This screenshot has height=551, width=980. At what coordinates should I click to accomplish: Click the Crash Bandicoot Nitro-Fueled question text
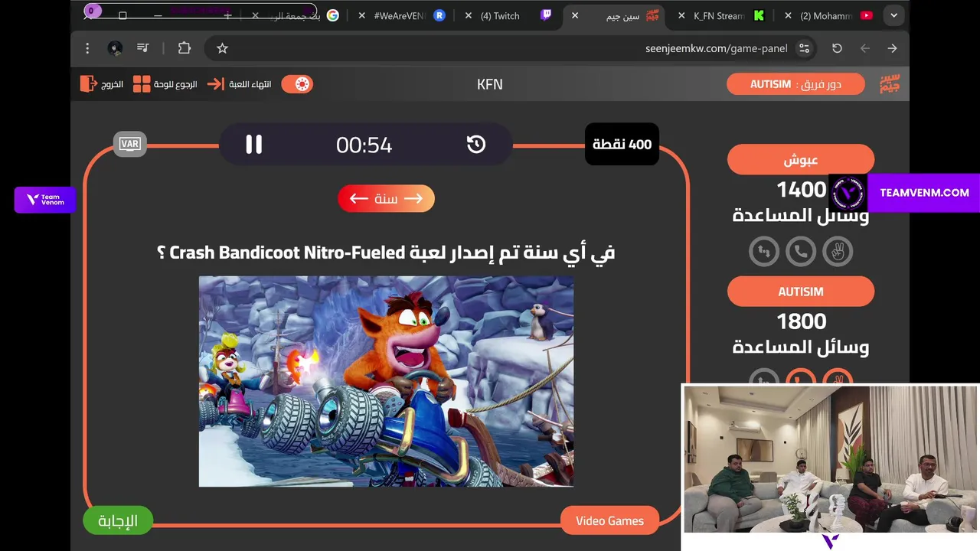[386, 252]
